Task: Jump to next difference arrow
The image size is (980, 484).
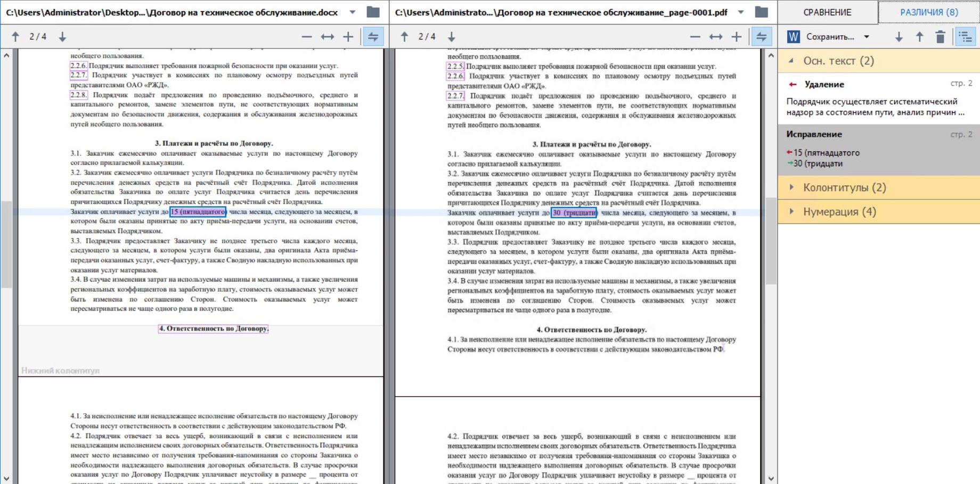Action: (899, 37)
